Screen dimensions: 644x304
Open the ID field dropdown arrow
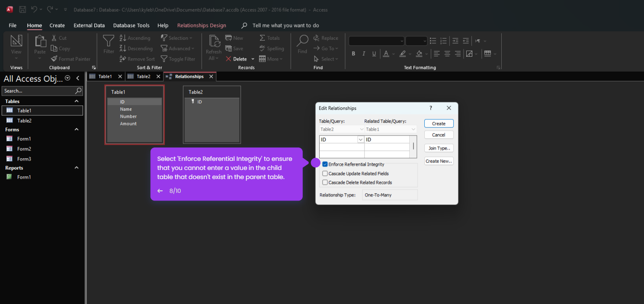[360, 140]
